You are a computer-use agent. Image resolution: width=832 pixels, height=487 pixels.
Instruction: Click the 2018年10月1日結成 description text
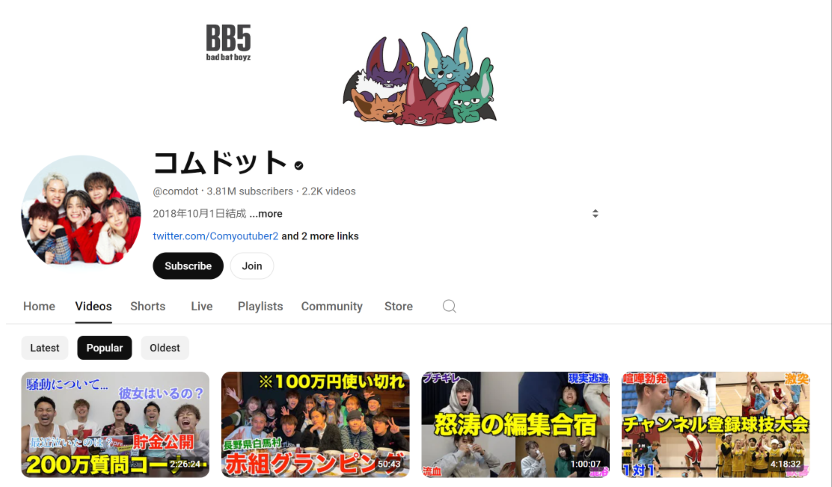tap(200, 214)
